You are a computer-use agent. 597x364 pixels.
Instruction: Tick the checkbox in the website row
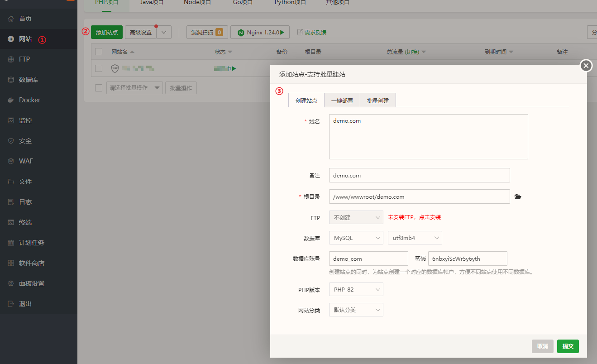[x=99, y=68]
